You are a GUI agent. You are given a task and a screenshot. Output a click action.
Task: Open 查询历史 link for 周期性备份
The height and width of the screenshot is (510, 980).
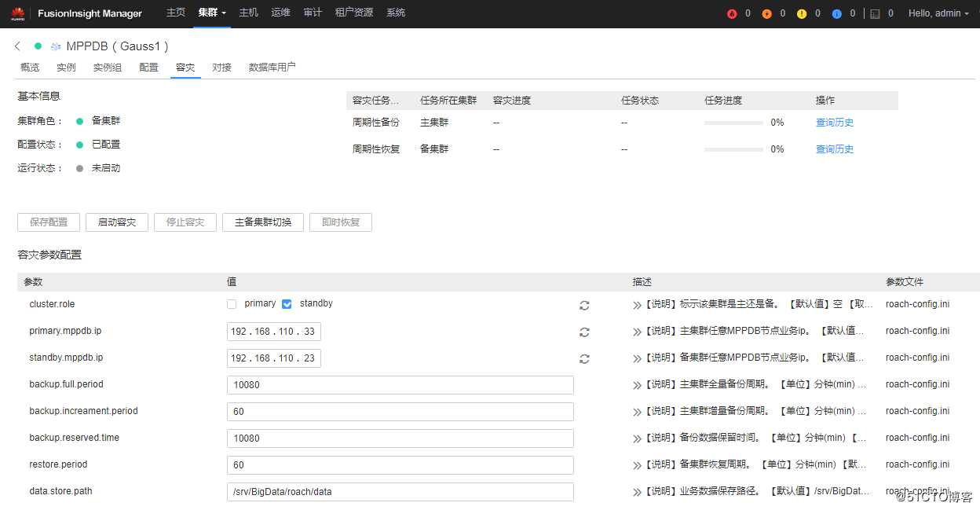tap(834, 123)
